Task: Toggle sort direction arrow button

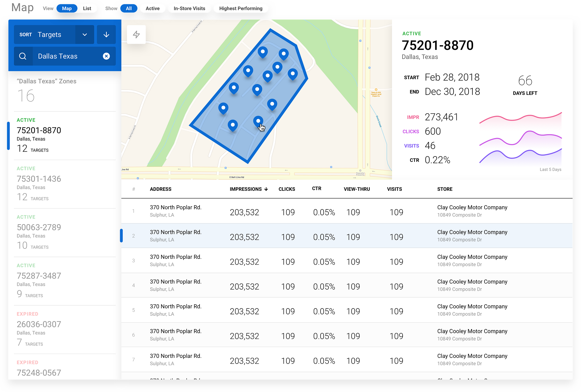Action: 106,34
